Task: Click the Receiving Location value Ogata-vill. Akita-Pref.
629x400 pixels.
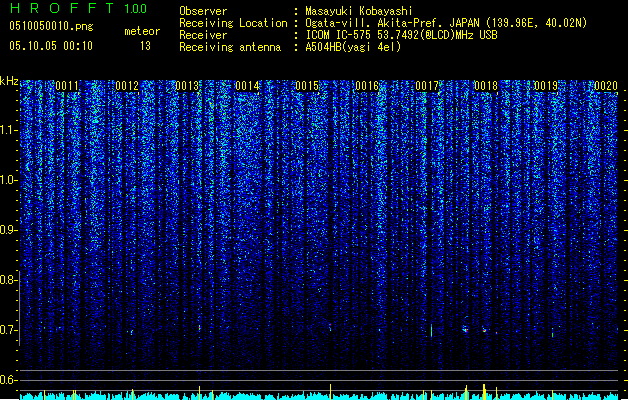Action: (375, 23)
